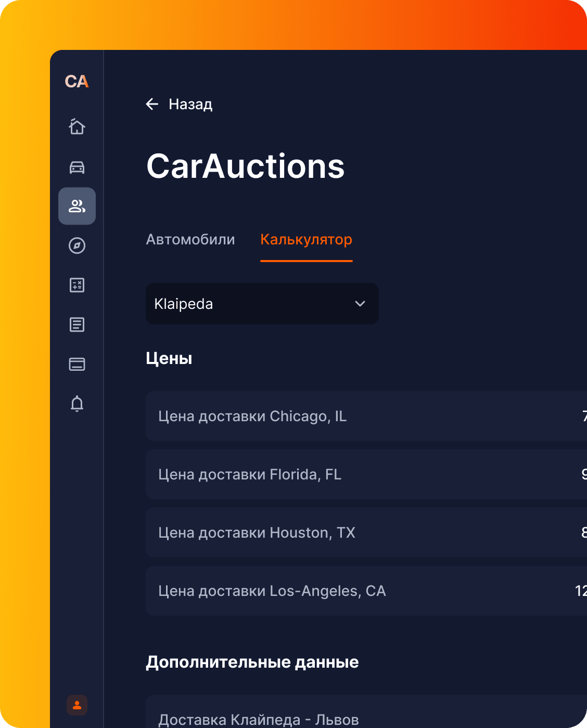This screenshot has height=728, width=587.
Task: Open the orange user profile icon
Action: click(77, 705)
